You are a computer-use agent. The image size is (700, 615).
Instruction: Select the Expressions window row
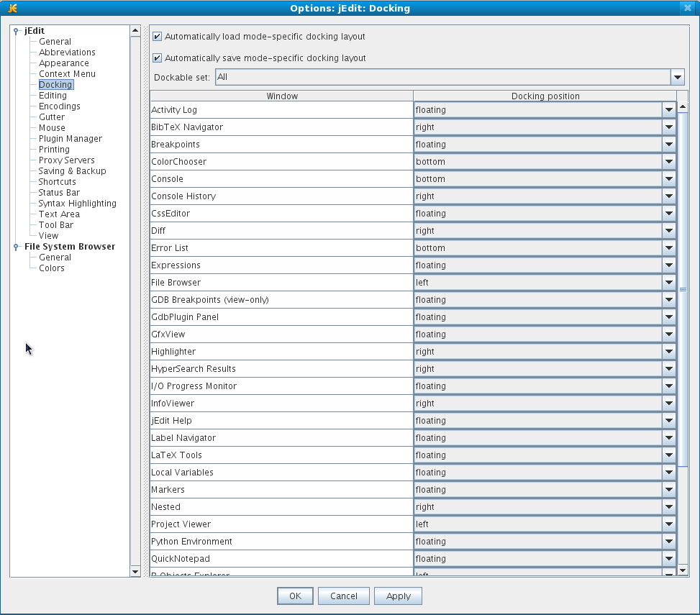[282, 265]
